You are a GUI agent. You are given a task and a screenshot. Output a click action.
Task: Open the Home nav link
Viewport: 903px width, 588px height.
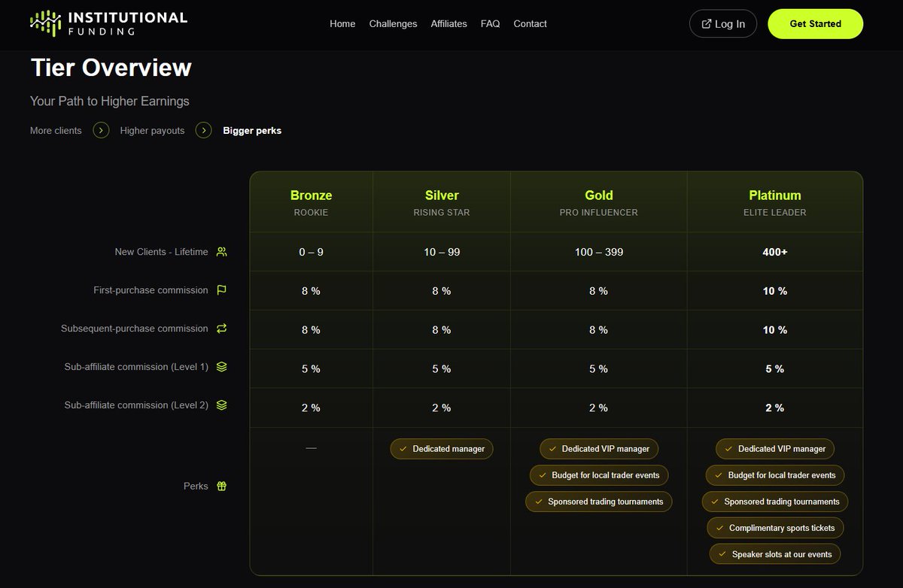(342, 24)
